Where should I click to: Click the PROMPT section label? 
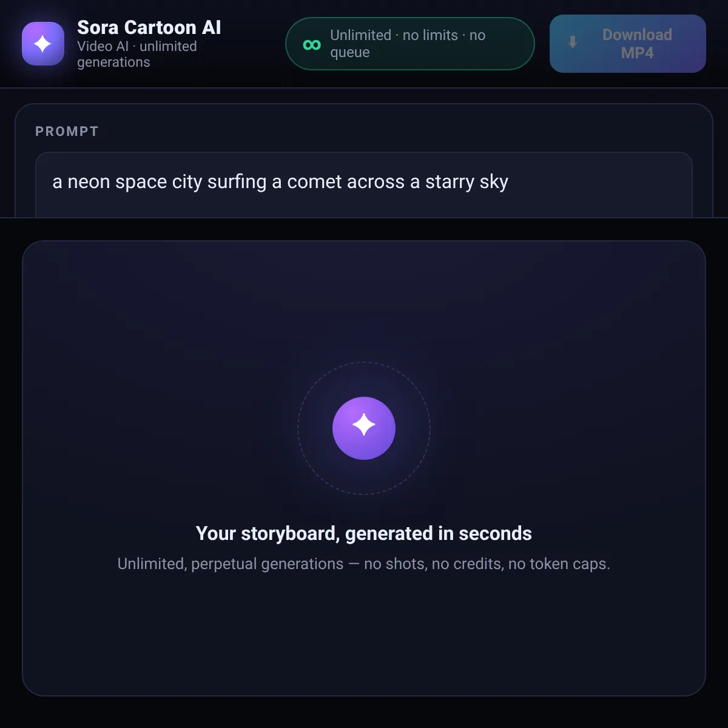(67, 132)
